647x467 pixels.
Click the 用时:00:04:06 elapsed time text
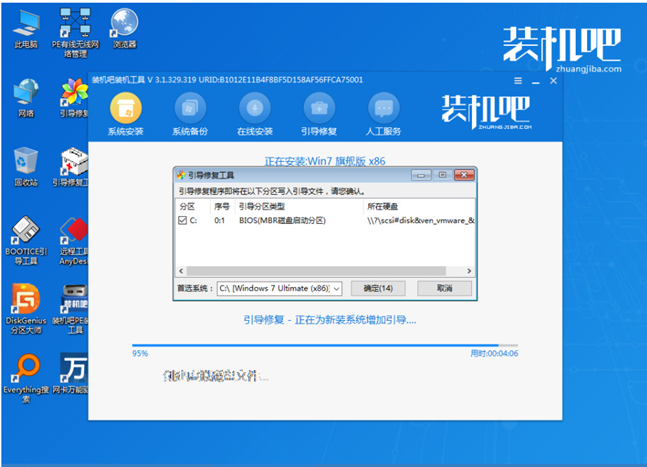[494, 354]
